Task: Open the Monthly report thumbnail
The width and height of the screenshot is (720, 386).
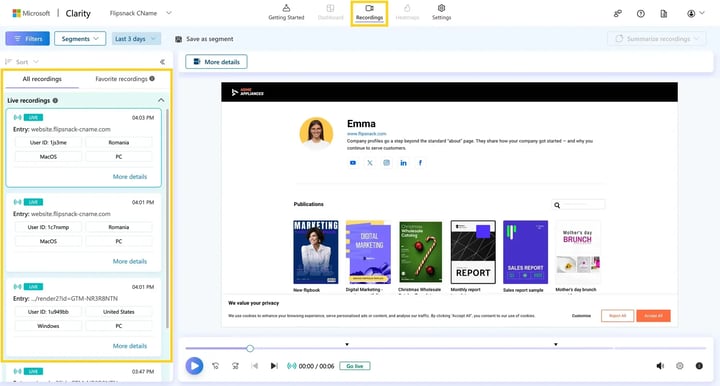Action: pyautogui.click(x=473, y=252)
